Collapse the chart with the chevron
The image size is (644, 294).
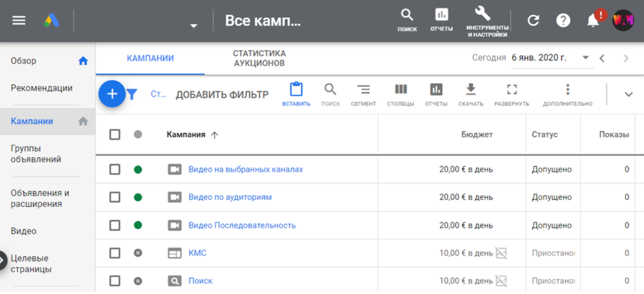pos(628,94)
